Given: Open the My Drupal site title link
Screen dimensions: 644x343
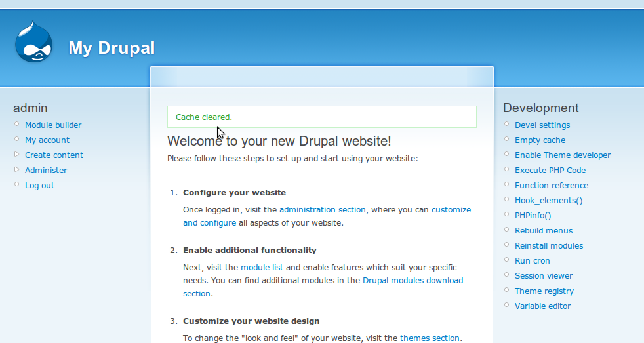Looking at the screenshot, I should 111,48.
